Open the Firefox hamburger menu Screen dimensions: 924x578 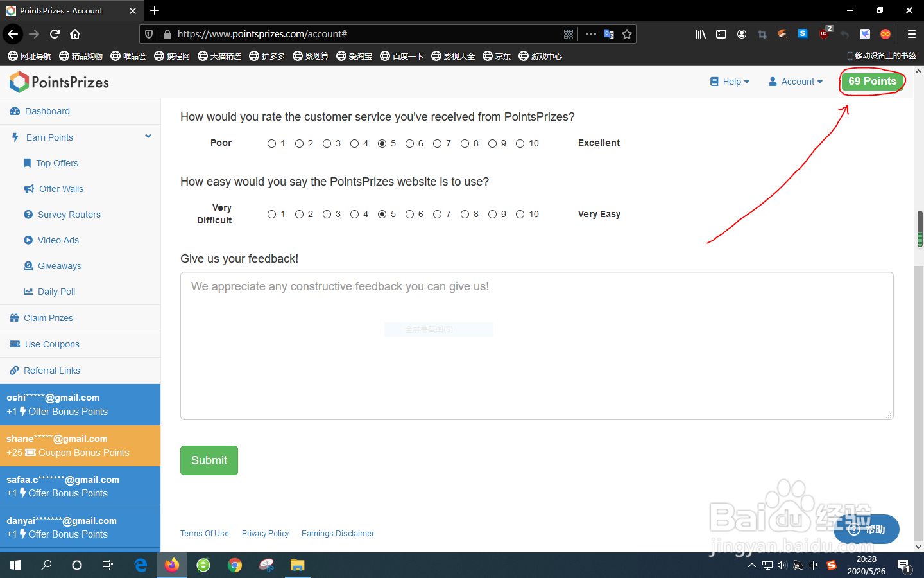(x=911, y=34)
